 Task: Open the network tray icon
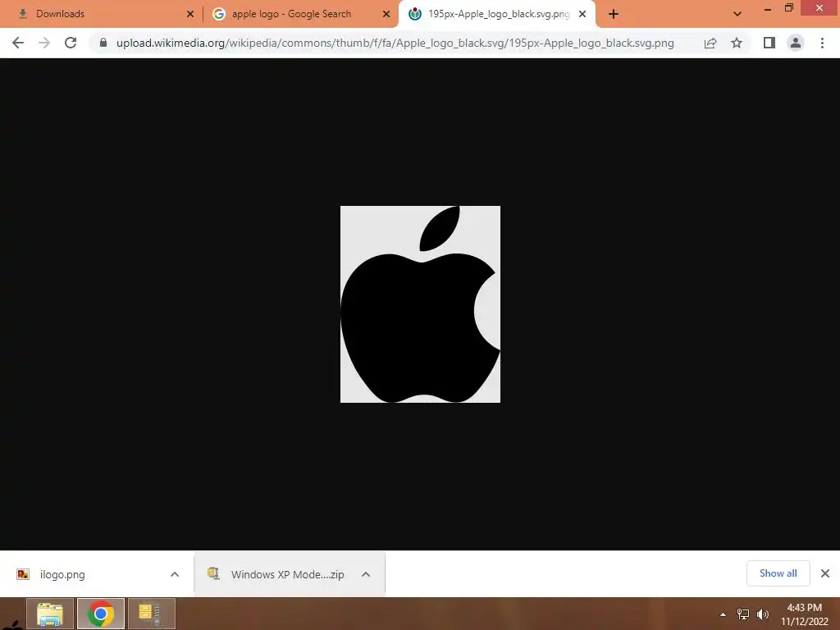743,614
